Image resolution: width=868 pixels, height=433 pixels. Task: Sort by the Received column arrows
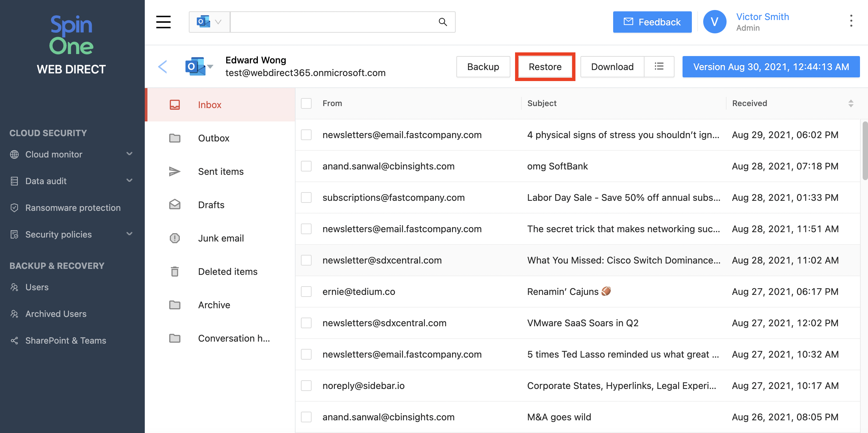pyautogui.click(x=851, y=103)
